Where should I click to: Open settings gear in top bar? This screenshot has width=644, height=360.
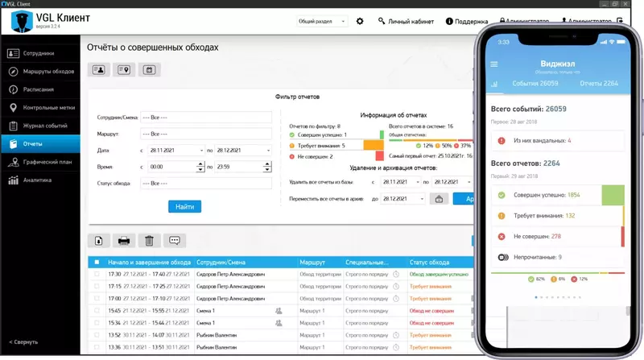pos(360,22)
